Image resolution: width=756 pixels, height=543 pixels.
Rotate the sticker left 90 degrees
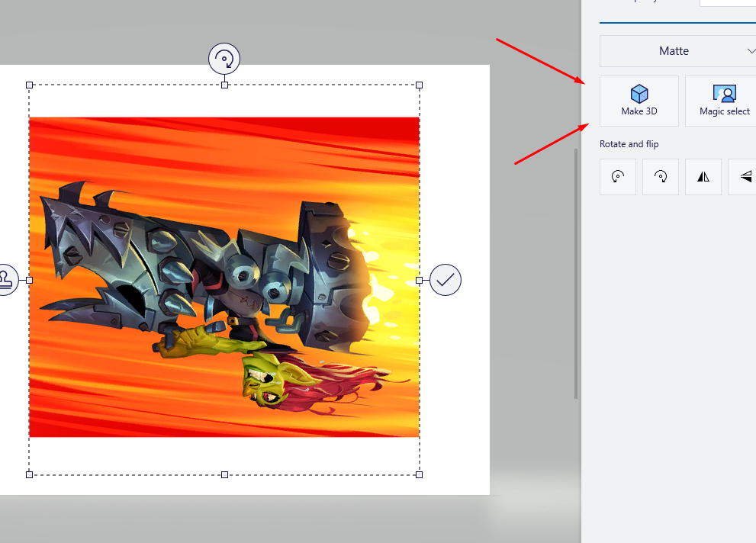pyautogui.click(x=618, y=176)
